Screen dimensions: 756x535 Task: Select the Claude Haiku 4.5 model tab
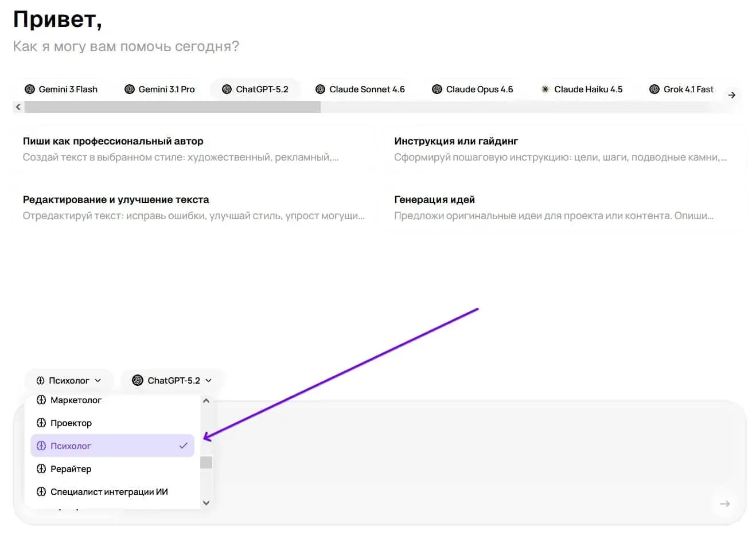(x=582, y=89)
